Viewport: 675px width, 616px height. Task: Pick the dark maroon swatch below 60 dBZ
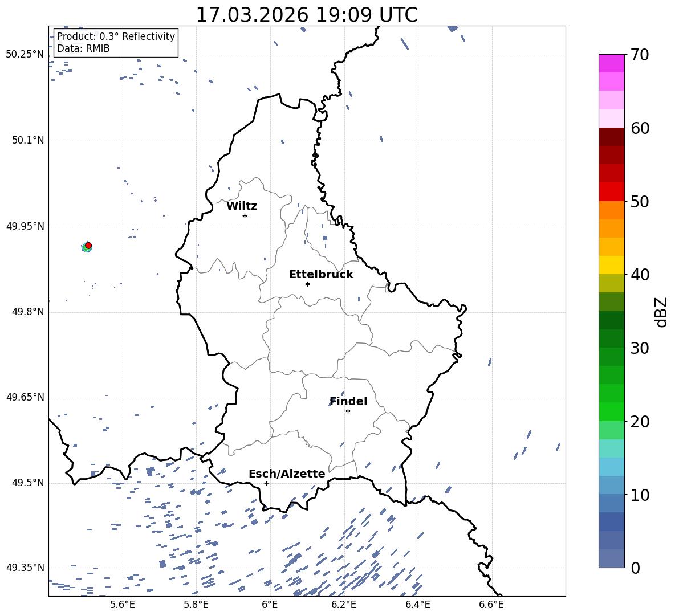tap(612, 137)
